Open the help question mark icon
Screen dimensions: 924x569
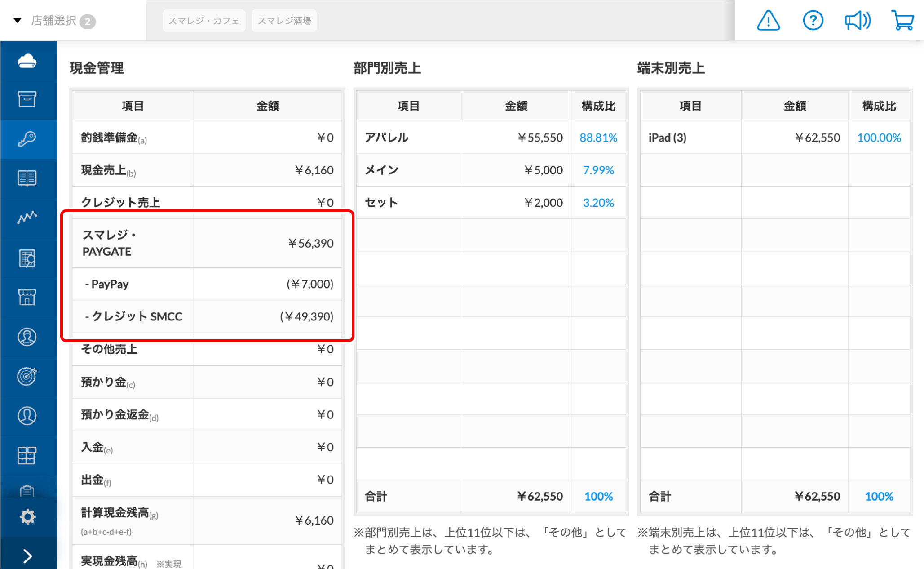813,21
